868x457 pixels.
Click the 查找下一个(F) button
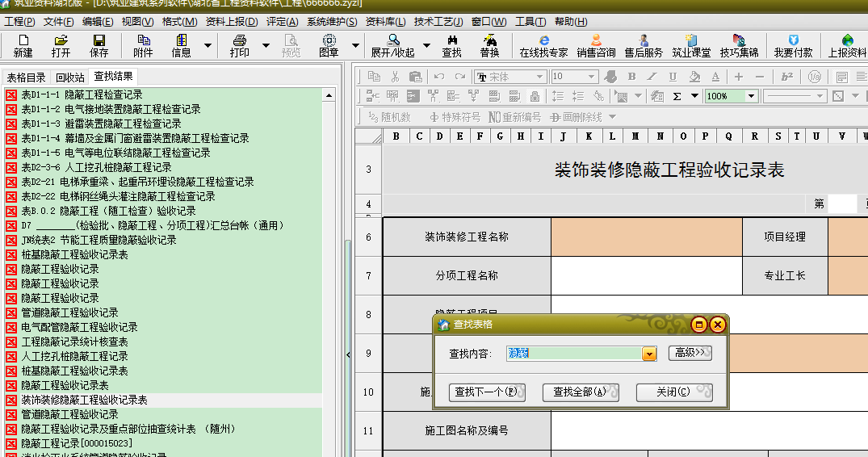pos(486,392)
